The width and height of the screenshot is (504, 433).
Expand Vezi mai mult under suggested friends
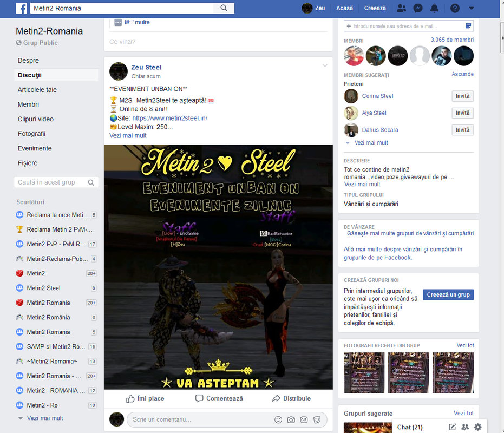pyautogui.click(x=371, y=143)
